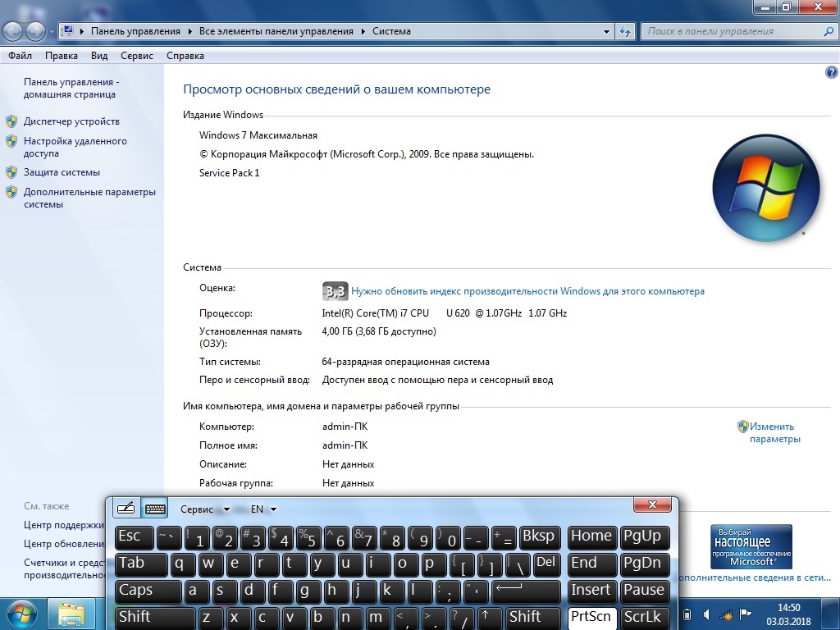Tap the Tab key on the on-screen keyboard

coord(141,564)
